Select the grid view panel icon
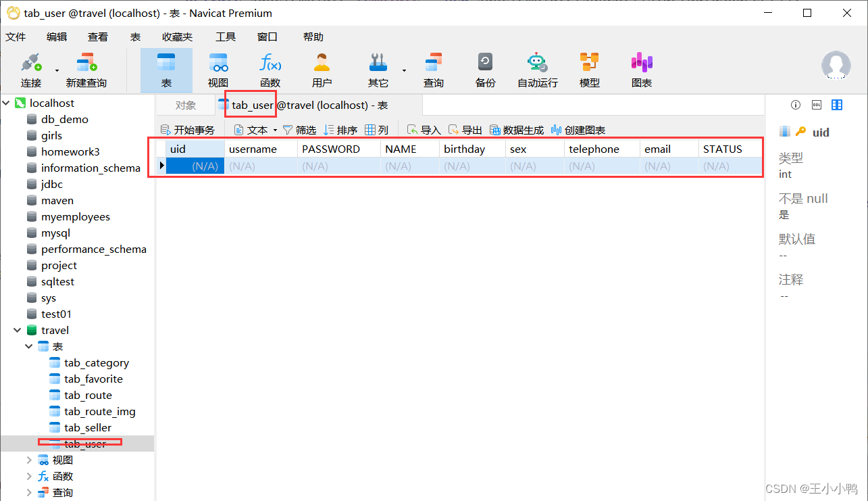 click(837, 105)
